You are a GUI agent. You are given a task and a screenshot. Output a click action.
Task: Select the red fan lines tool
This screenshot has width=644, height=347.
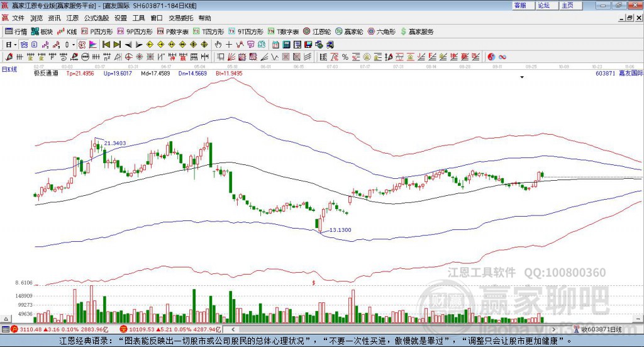pos(231,57)
